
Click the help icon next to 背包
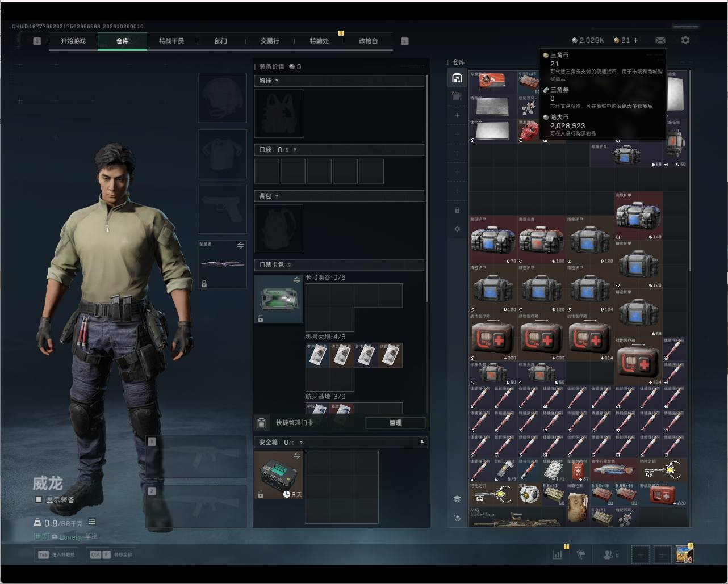pos(277,196)
